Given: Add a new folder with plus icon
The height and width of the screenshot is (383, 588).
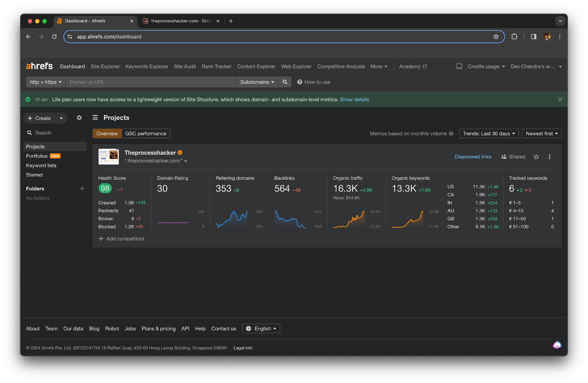Looking at the screenshot, I should tap(82, 188).
